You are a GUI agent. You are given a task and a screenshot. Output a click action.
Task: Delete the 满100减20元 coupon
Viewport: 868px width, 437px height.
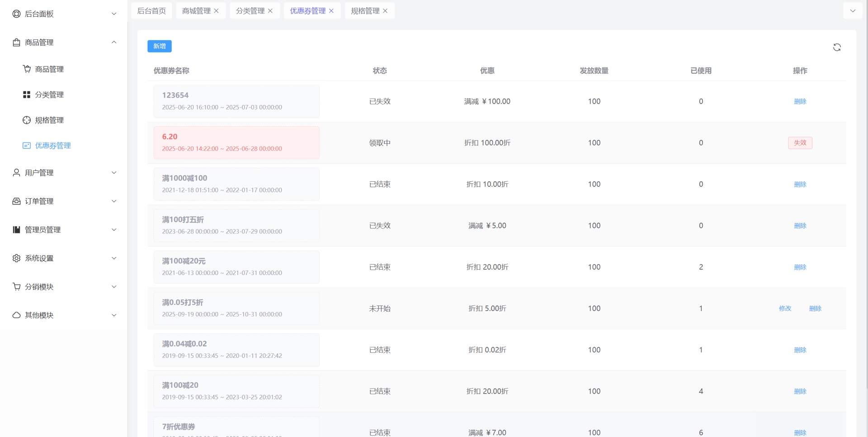[x=800, y=267]
